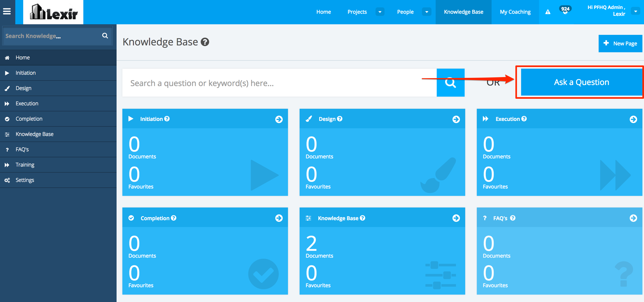Toggle the hamburger menu icon
This screenshot has width=644, height=302.
[x=7, y=11]
